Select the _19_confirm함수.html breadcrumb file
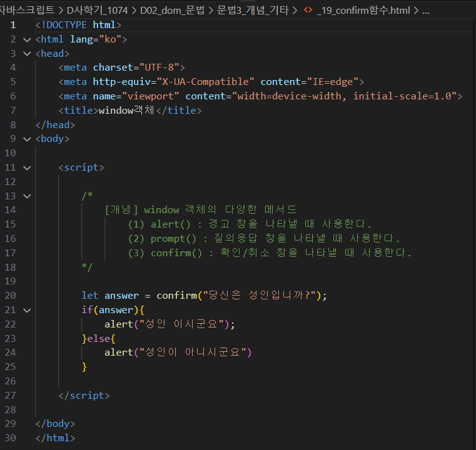This screenshot has width=476, height=450. (x=363, y=11)
